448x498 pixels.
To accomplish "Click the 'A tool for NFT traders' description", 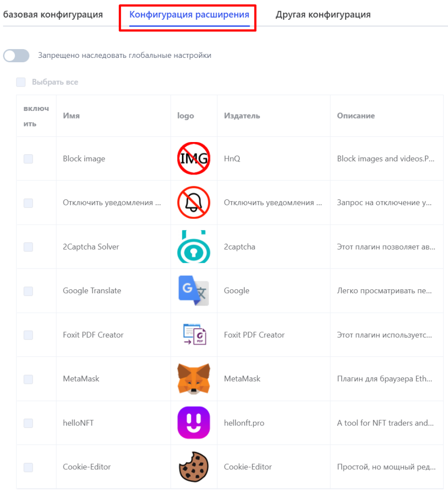I will click(385, 423).
